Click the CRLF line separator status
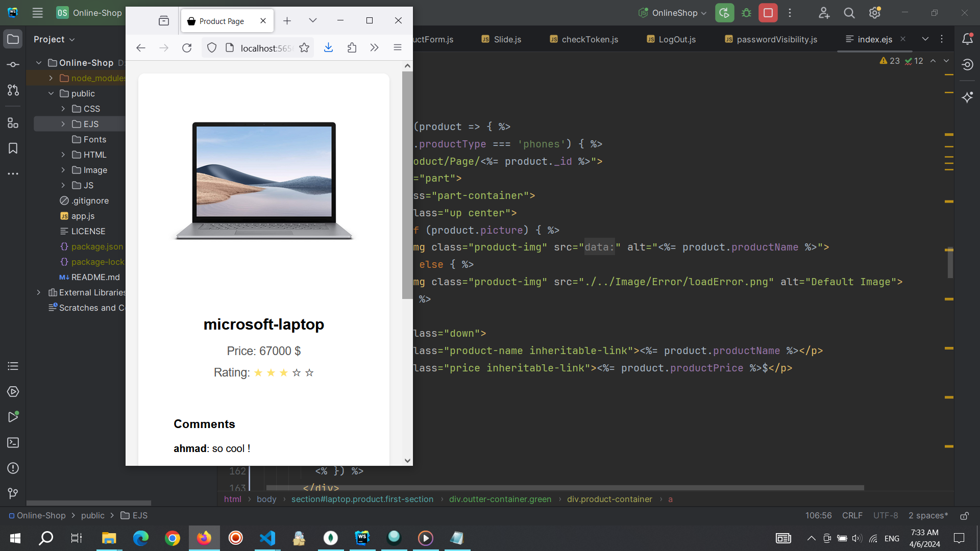This screenshot has height=551, width=980. coord(852,516)
